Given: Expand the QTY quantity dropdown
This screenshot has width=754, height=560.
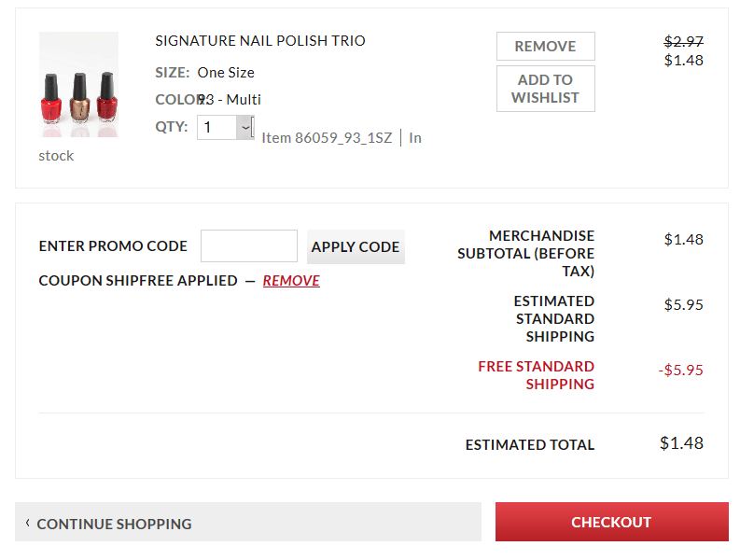Looking at the screenshot, I should click(244, 127).
